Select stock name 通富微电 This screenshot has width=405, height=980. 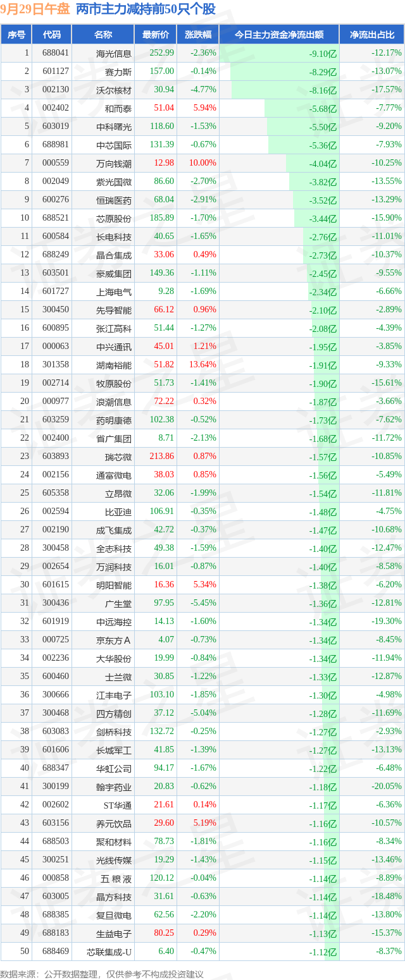point(114,475)
